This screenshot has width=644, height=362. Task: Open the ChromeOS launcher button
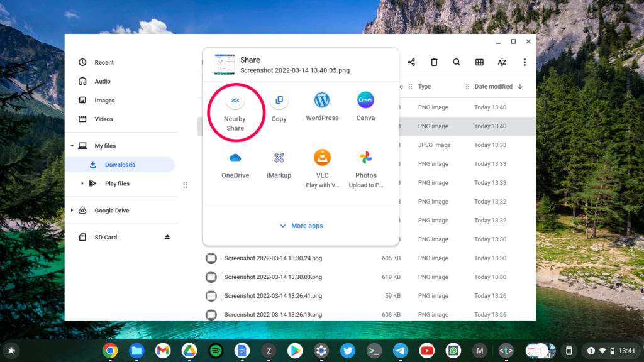click(11, 351)
